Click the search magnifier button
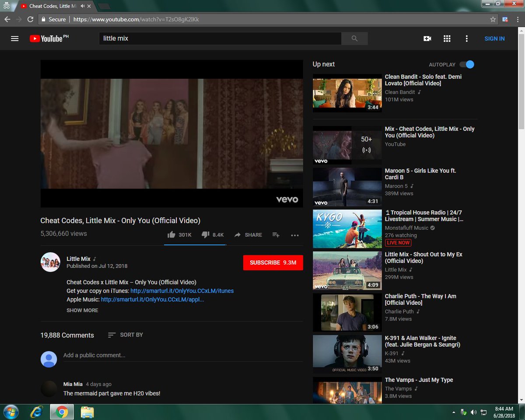Image resolution: width=525 pixels, height=420 pixels. click(354, 38)
